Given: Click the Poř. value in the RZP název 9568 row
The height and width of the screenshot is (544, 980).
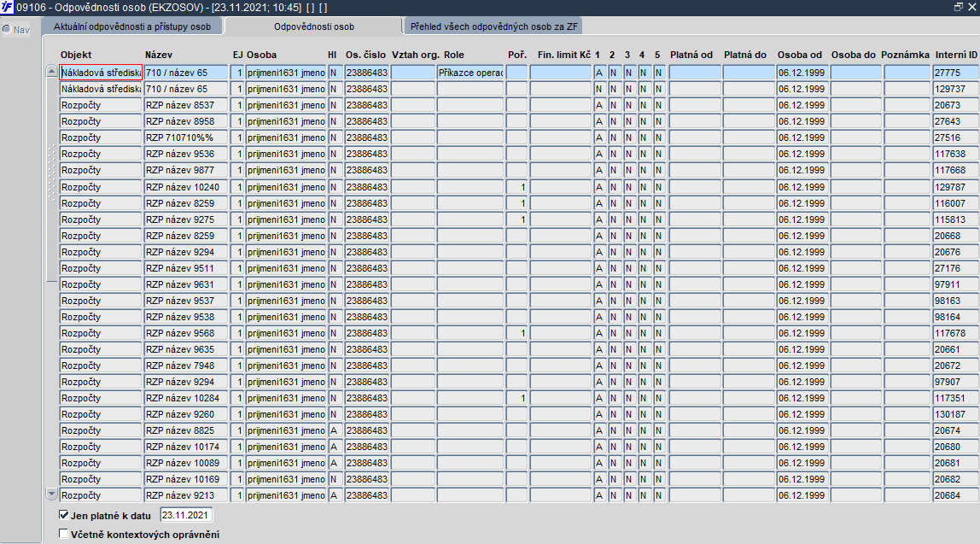Looking at the screenshot, I should click(516, 333).
